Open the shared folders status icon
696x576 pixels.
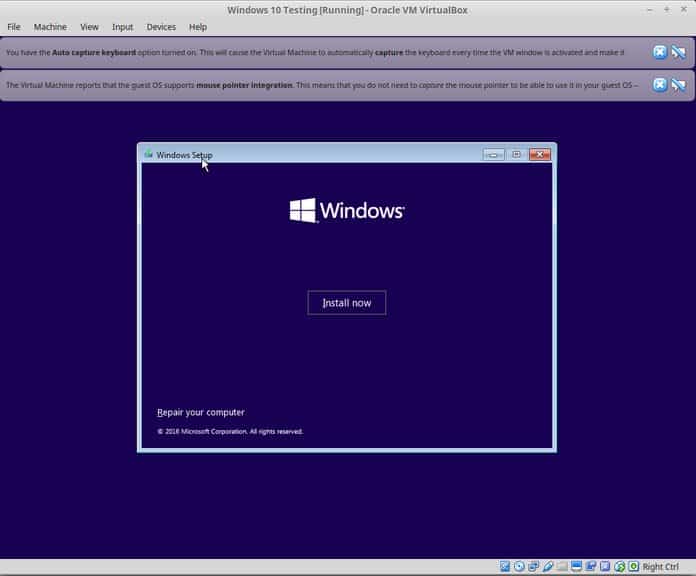tap(562, 566)
